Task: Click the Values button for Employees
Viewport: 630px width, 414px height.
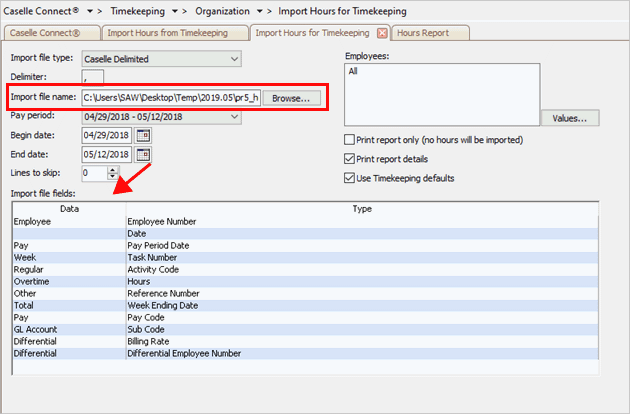Action: coord(571,119)
